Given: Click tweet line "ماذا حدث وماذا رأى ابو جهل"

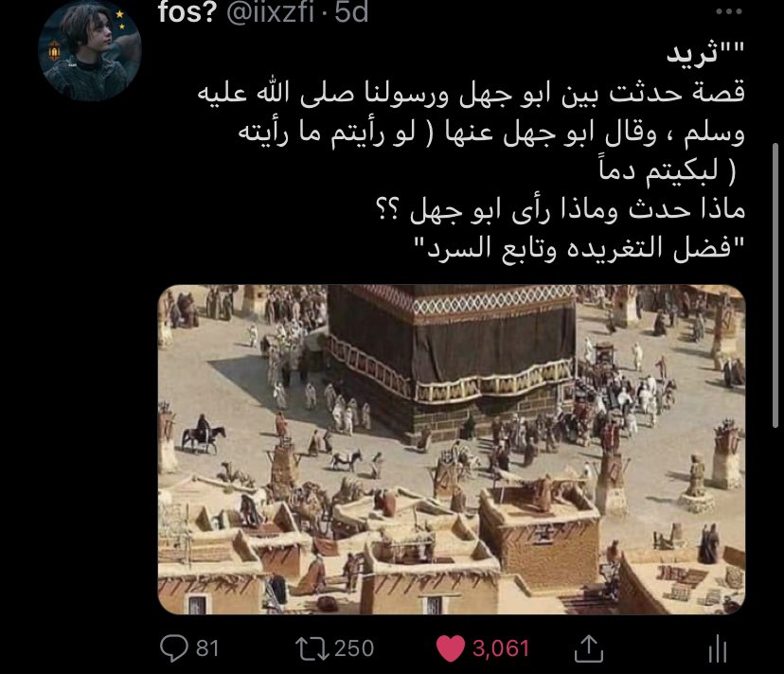Looking at the screenshot, I should click(x=560, y=208).
